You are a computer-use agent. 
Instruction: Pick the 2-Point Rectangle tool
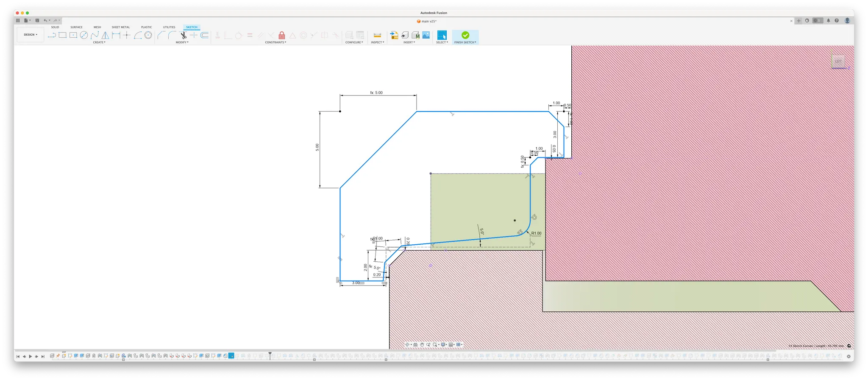(x=62, y=35)
